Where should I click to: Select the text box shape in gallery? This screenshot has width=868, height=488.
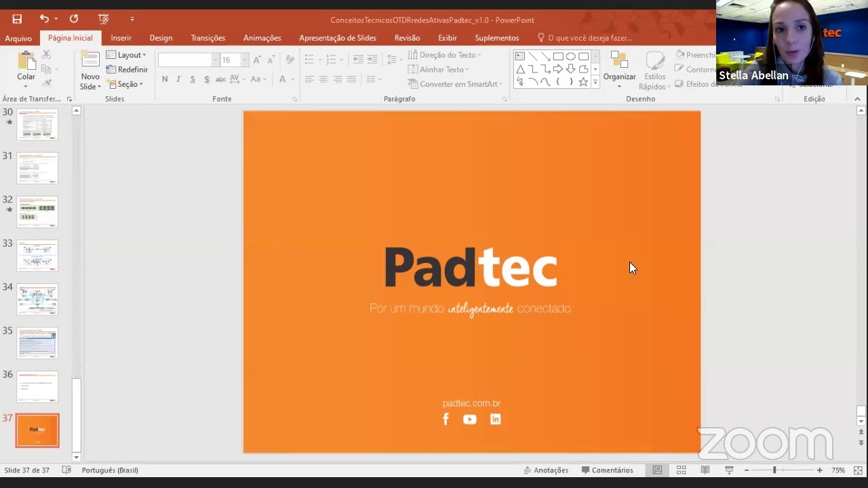(x=519, y=56)
